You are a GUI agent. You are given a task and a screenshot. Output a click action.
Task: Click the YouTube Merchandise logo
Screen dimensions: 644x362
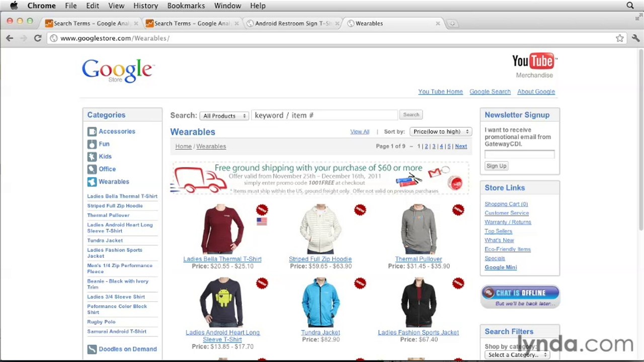tap(534, 66)
